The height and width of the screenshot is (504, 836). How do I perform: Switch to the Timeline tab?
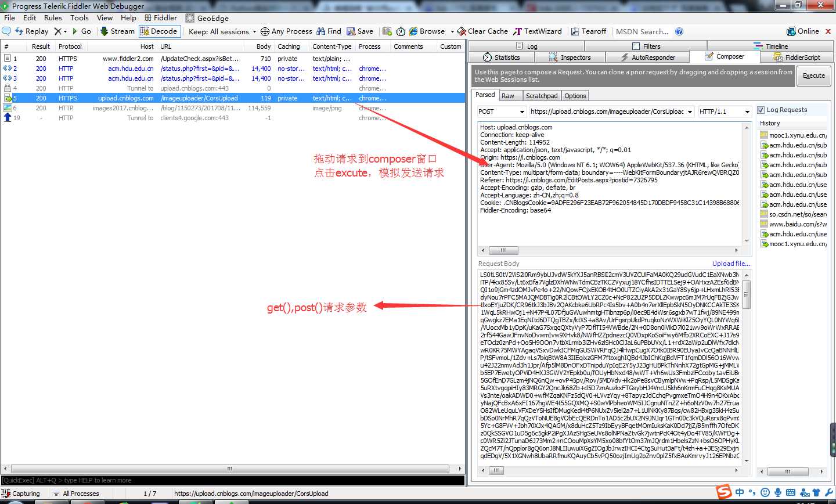(770, 46)
